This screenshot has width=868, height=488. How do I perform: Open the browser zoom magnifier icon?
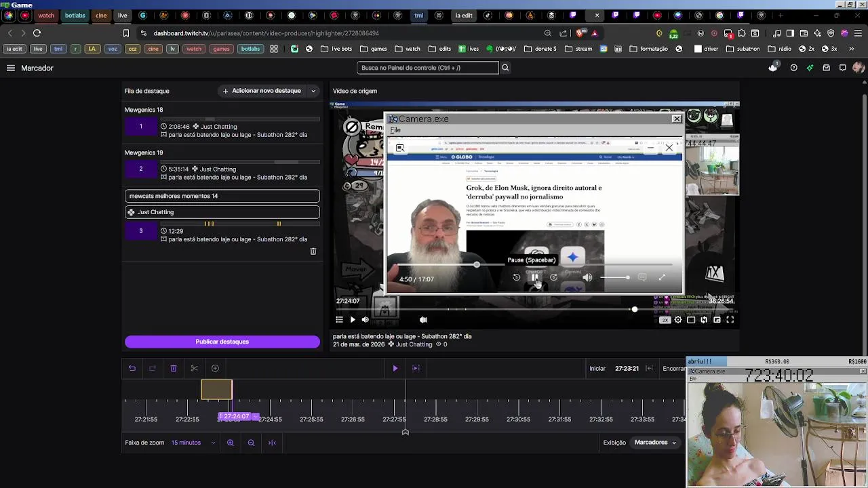click(x=547, y=33)
